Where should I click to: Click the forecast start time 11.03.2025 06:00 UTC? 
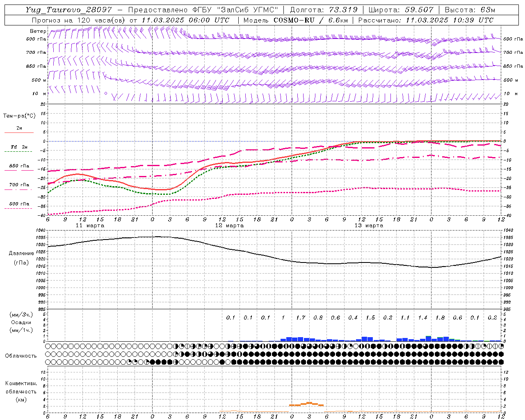point(185,20)
